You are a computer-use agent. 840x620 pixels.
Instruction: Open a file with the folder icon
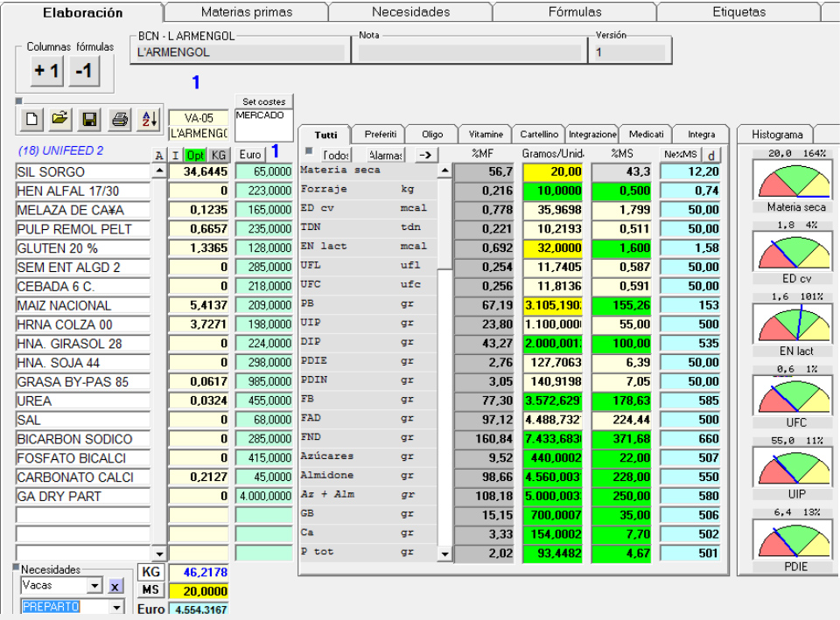tap(59, 119)
